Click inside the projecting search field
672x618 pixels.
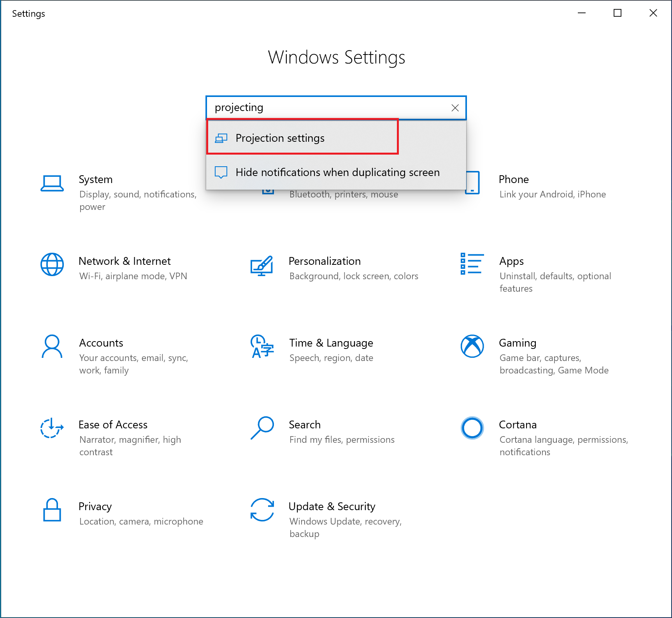click(327, 107)
